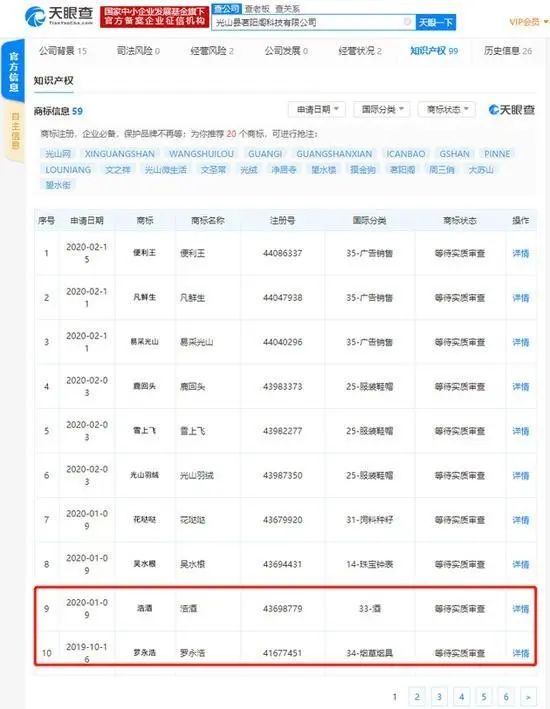This screenshot has width=550, height=709.
Task: Click the recommended trademark 光山微生活
Action: tap(166, 170)
